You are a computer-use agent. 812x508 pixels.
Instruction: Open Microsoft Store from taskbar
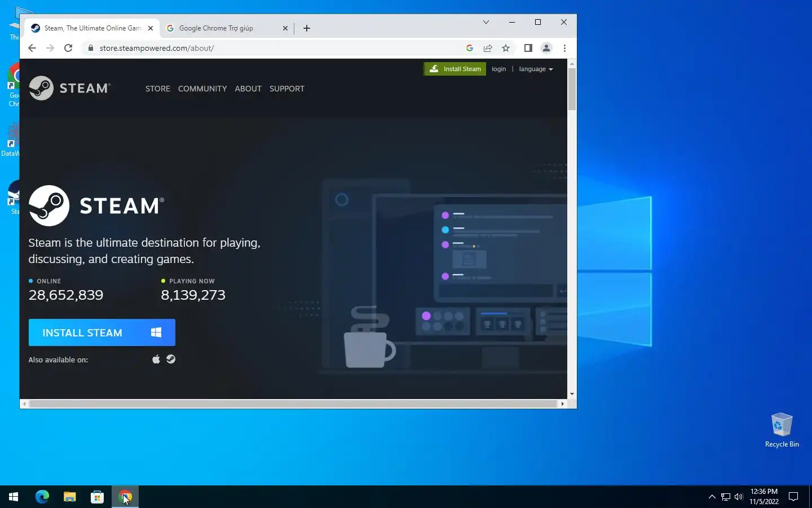(x=97, y=497)
